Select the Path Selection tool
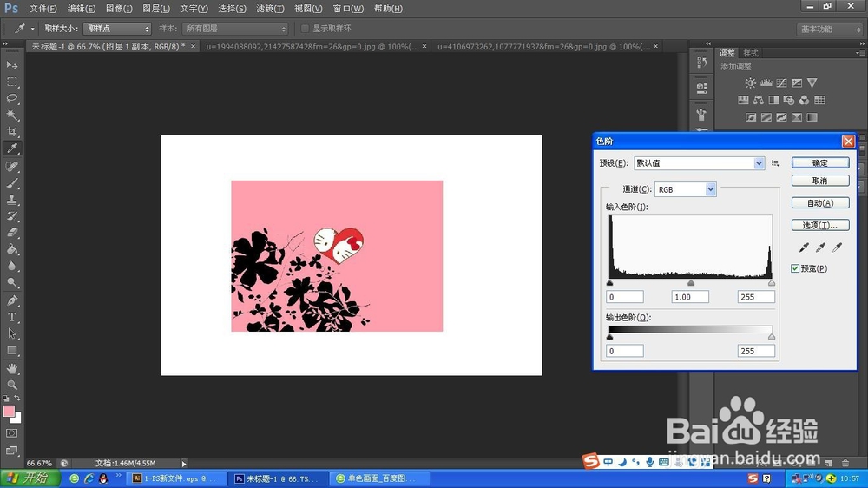 [x=11, y=334]
